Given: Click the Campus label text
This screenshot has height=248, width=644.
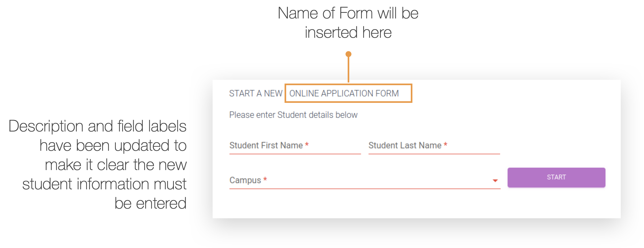Looking at the screenshot, I should tap(245, 180).
